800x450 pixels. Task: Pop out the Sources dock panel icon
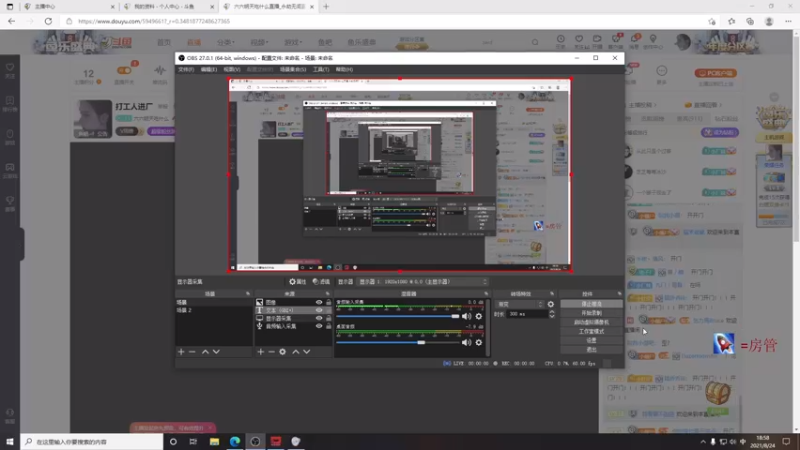pyautogui.click(x=328, y=294)
